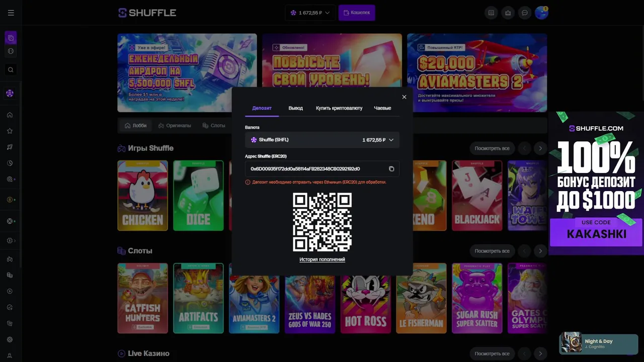Open the История пополнений link

tap(322, 259)
